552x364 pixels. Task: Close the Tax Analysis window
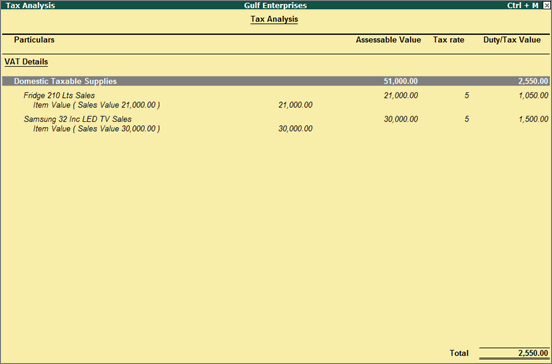tap(546, 5)
